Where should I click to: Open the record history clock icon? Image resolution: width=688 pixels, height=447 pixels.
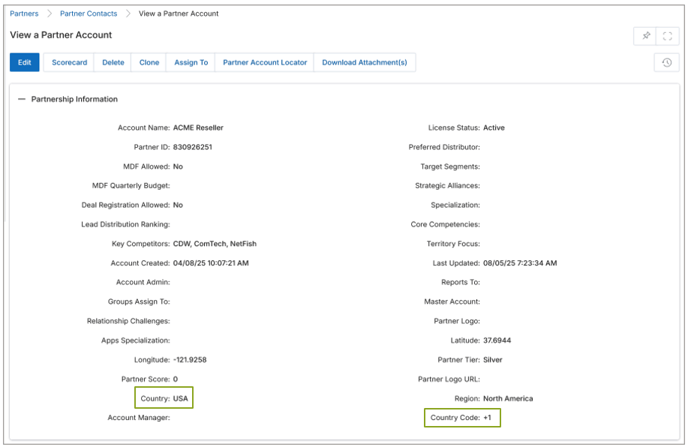point(668,63)
